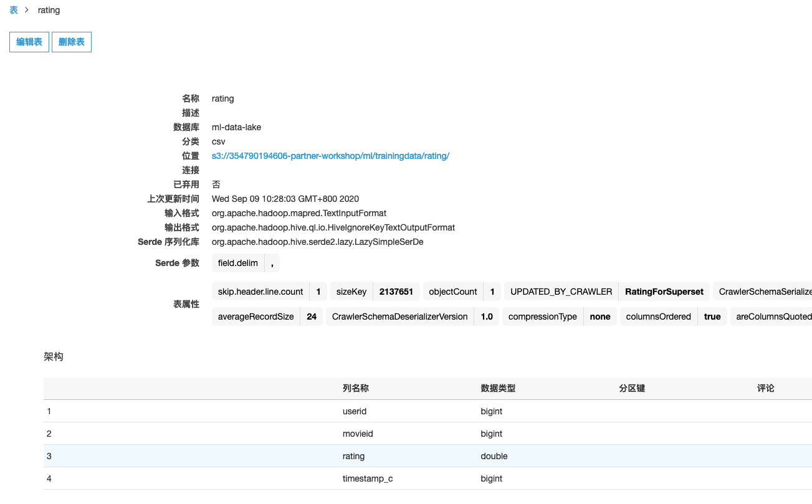Click the 表 breadcrumb link
This screenshot has width=812, height=504.
14,10
